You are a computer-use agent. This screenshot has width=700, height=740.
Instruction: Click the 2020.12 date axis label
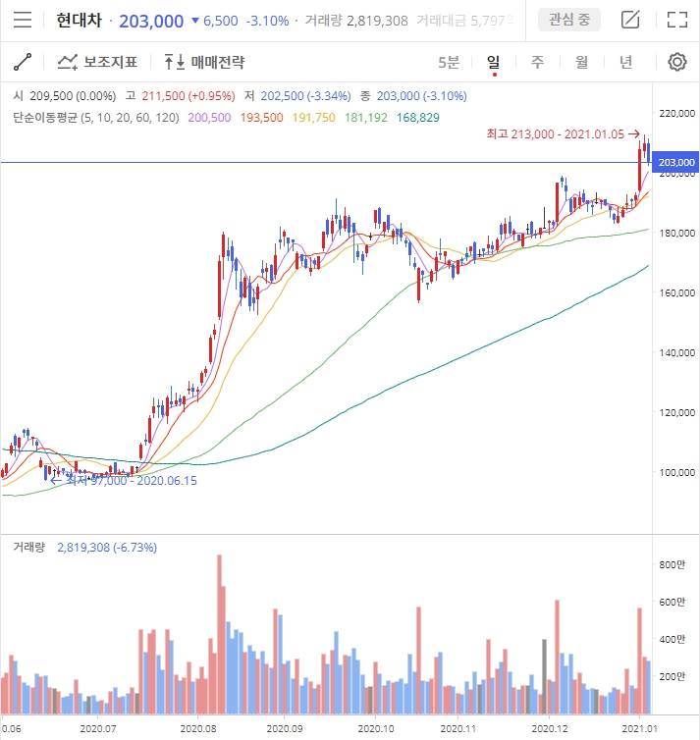550,728
